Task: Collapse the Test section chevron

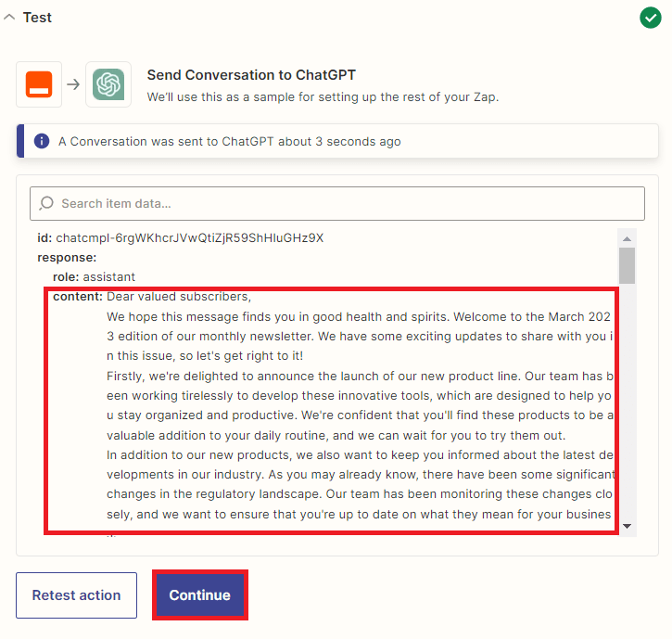Action: point(10,17)
